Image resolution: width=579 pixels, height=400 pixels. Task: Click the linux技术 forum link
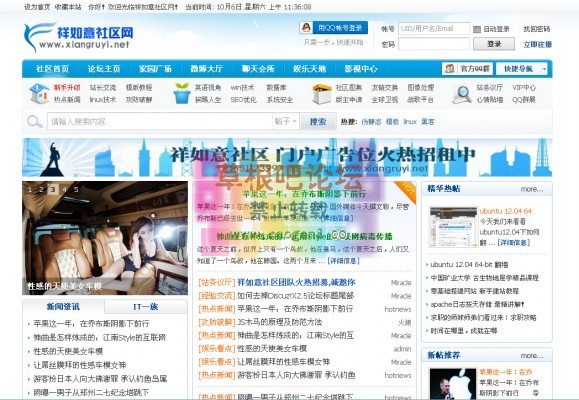click(x=103, y=99)
